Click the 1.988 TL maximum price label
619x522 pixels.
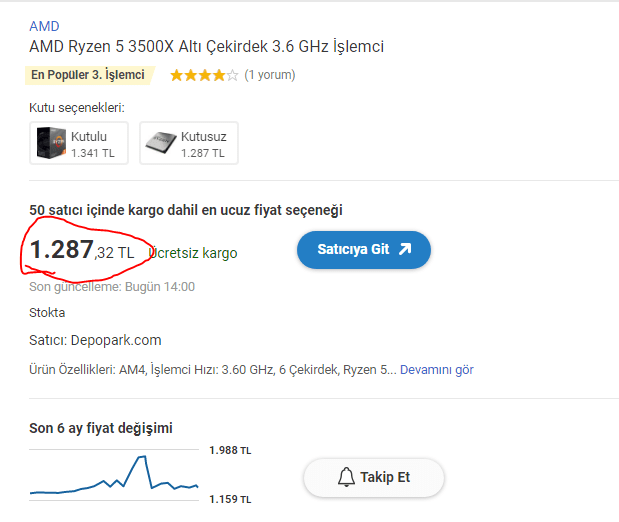click(x=230, y=451)
